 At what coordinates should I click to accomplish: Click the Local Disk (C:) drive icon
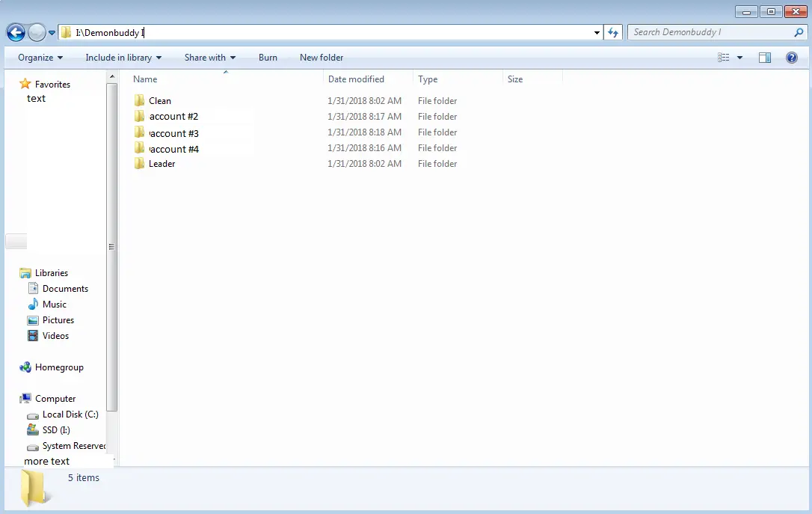pos(33,415)
